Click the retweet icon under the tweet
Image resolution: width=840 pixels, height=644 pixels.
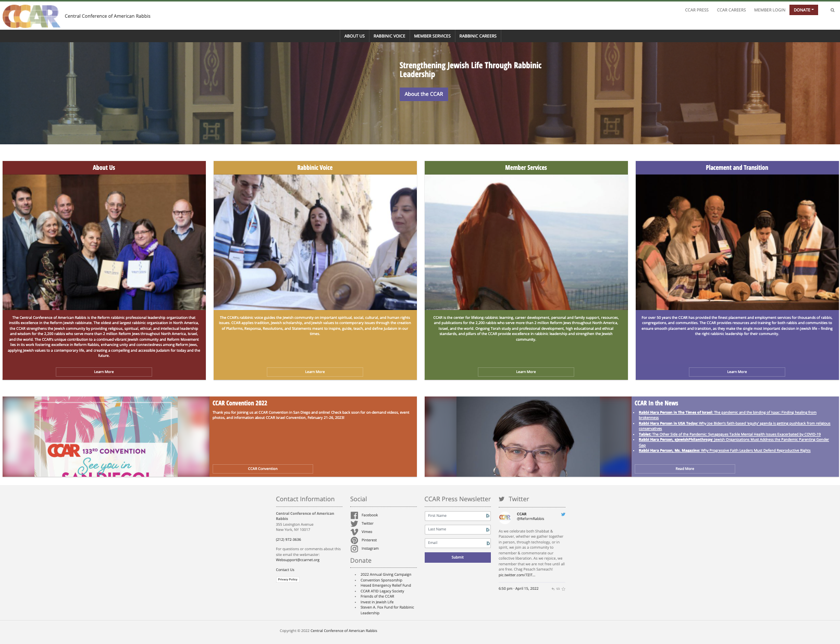click(558, 589)
